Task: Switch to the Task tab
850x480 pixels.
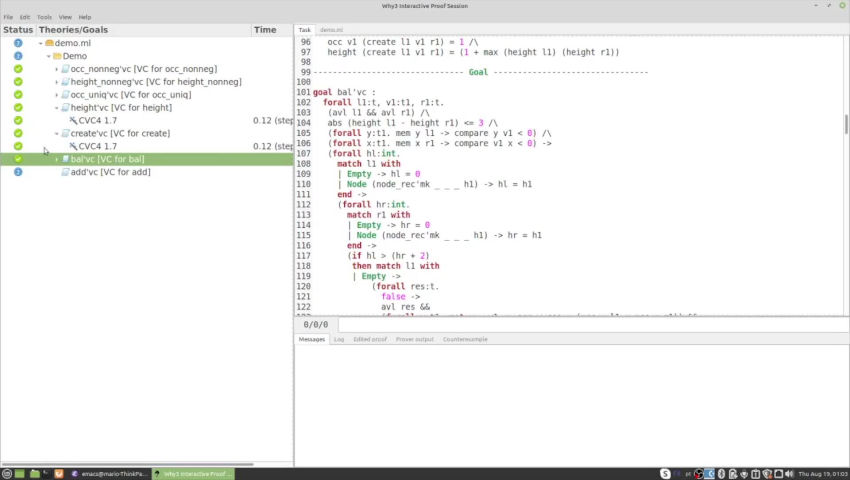Action: click(x=305, y=30)
